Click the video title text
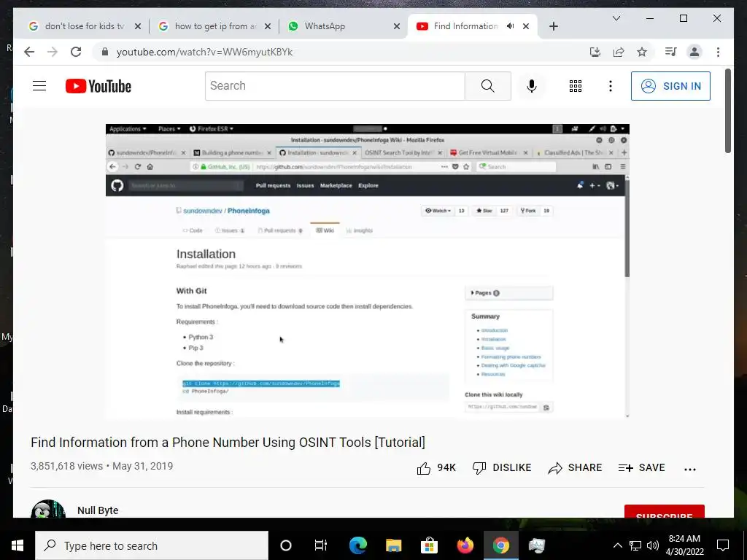 (228, 443)
